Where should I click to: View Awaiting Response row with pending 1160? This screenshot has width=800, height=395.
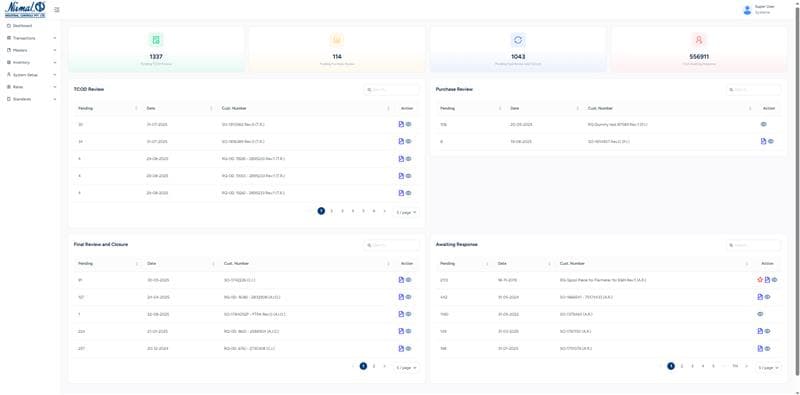[x=760, y=314]
